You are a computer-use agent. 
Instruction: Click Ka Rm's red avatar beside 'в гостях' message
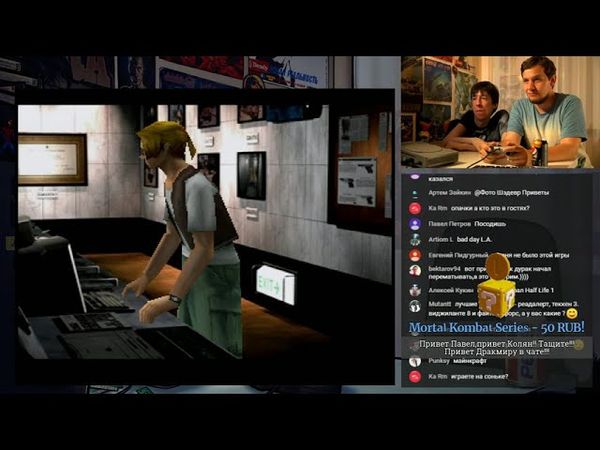pos(415,209)
